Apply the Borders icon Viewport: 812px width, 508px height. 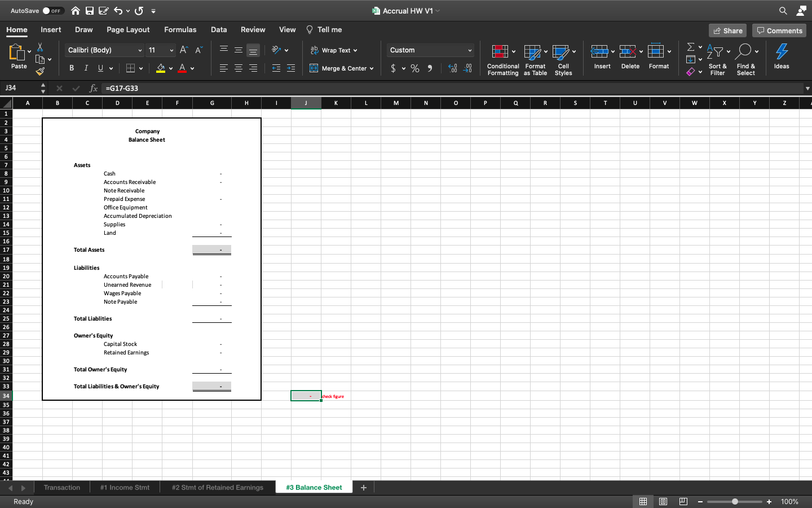[x=130, y=68]
